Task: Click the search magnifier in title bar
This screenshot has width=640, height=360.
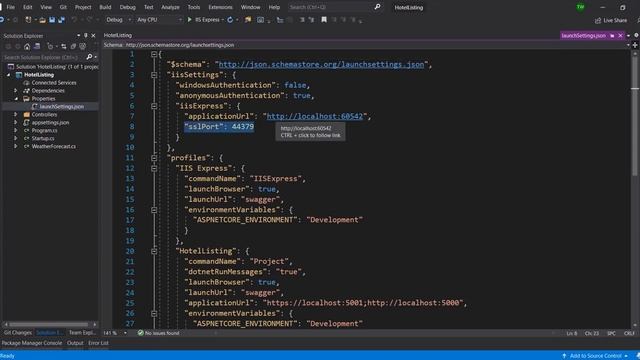Action: (378, 7)
